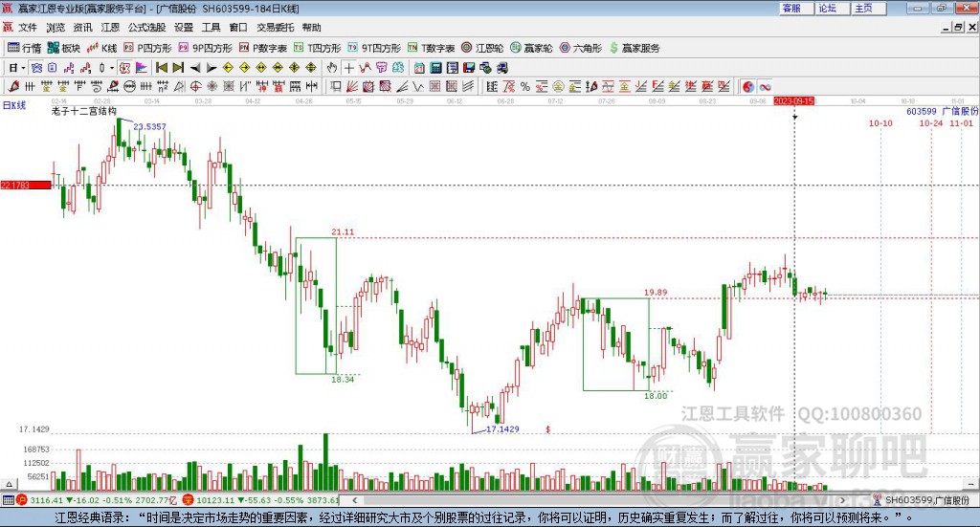Select the V-shape line drawing tool
The width and height of the screenshot is (980, 527).
418,87
